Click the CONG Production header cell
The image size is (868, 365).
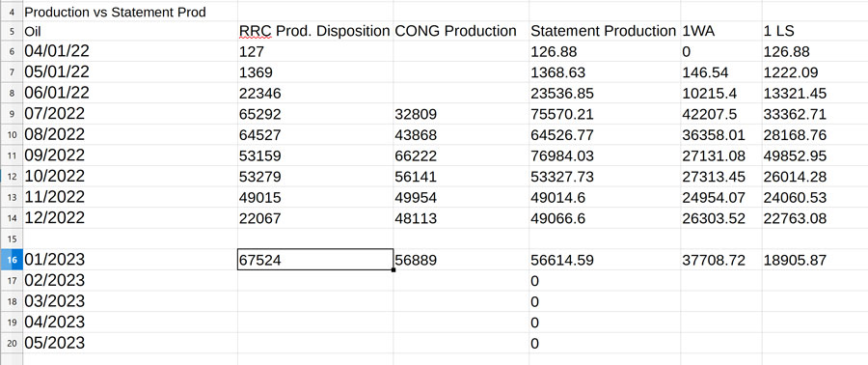(x=461, y=31)
